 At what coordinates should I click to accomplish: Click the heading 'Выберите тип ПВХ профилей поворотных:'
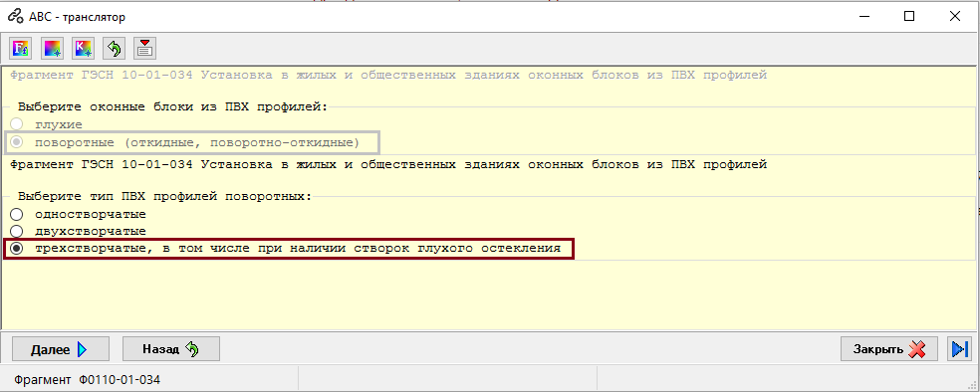164,196
